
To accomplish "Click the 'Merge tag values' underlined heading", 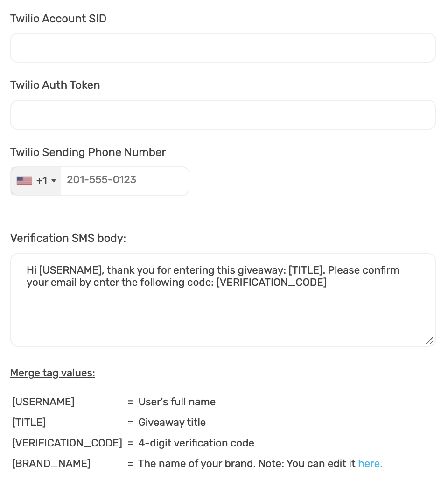I will 52,373.
